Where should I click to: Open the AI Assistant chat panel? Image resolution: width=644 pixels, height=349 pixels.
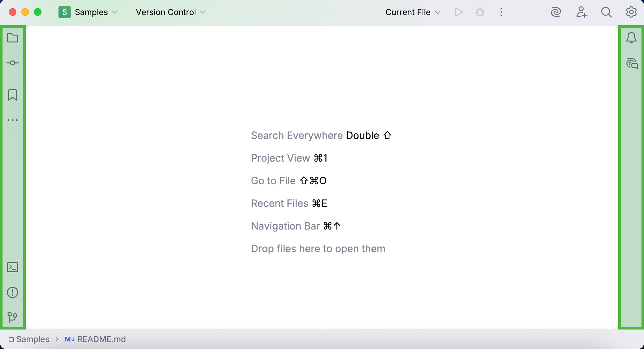pos(631,64)
